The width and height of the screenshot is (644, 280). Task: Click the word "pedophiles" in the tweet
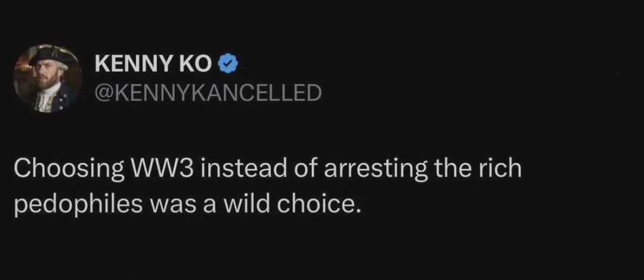78,205
